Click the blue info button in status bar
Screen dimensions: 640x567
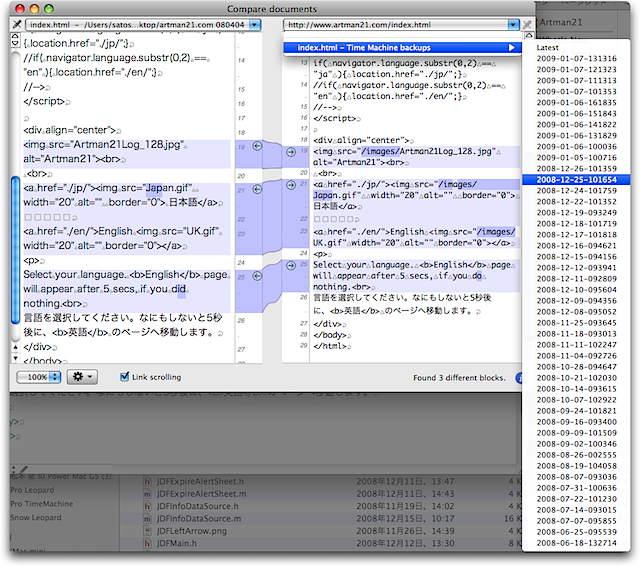tap(519, 378)
